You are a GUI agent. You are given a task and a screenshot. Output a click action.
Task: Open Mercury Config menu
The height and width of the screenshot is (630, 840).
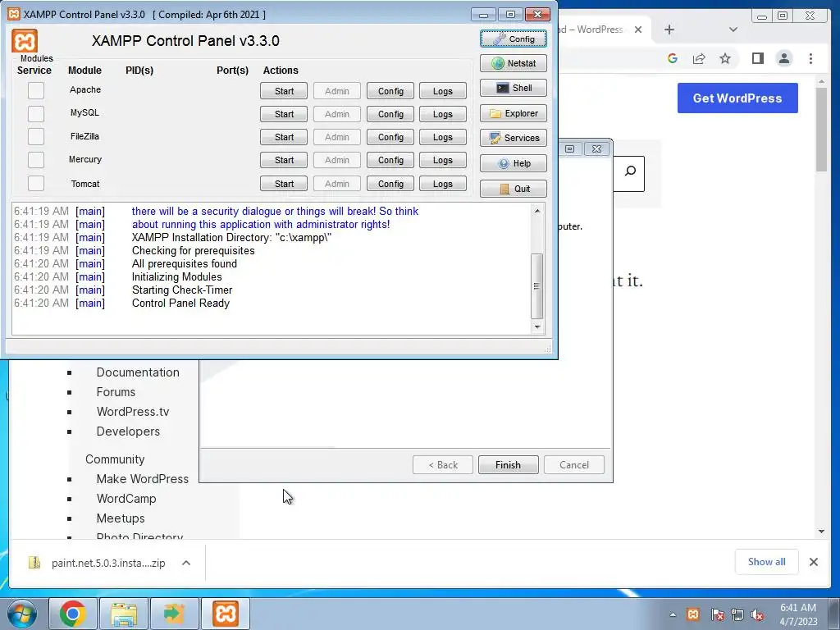coord(390,160)
